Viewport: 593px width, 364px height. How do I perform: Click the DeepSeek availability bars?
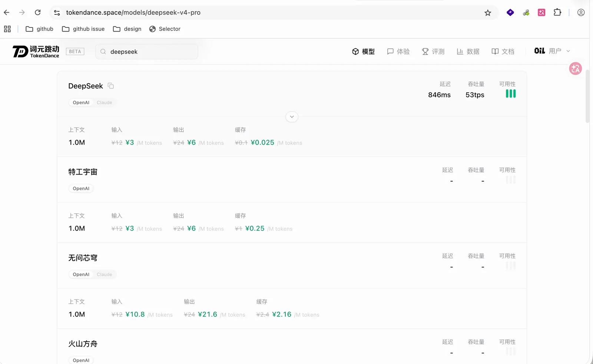click(511, 94)
